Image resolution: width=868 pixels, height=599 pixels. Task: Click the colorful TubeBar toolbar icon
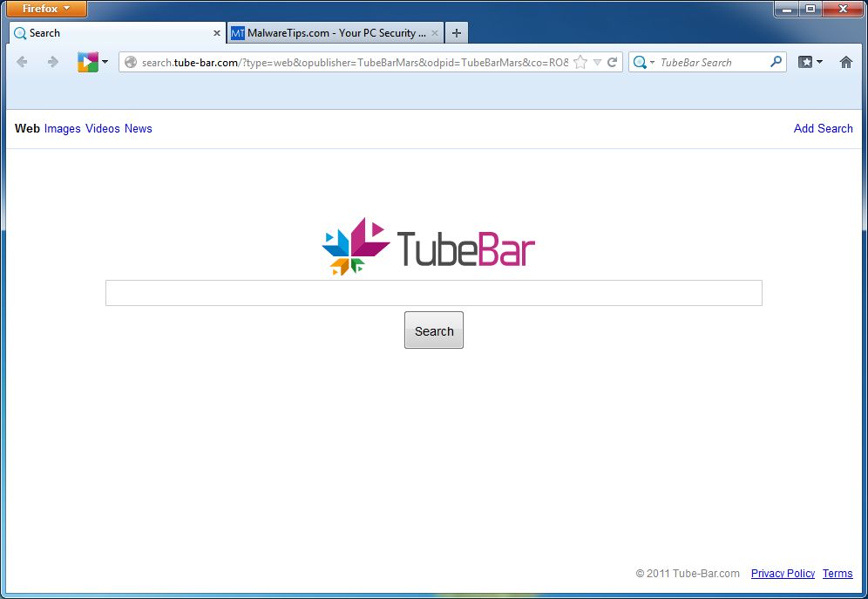tap(87, 62)
